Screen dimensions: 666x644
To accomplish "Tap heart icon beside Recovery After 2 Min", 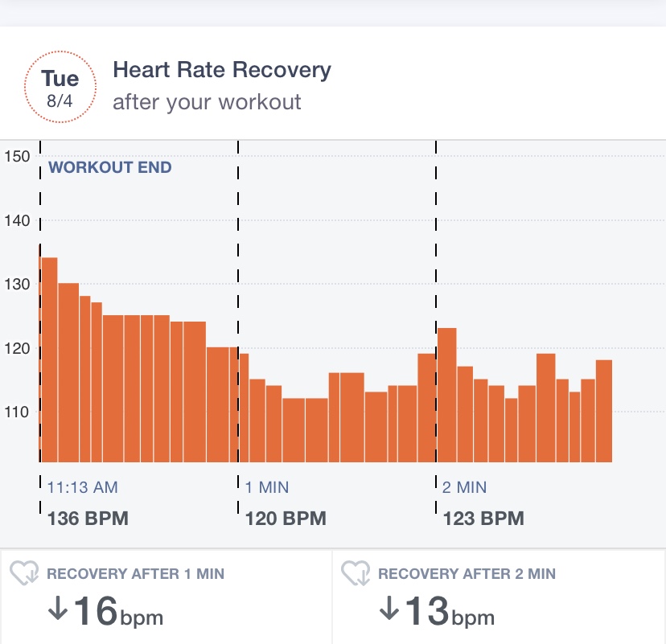I will tap(356, 573).
